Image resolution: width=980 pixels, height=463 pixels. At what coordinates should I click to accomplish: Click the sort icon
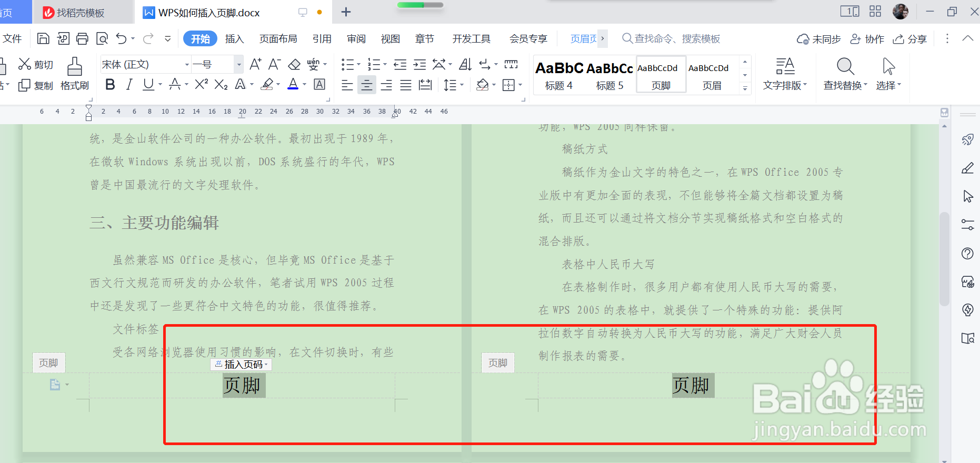tap(465, 64)
